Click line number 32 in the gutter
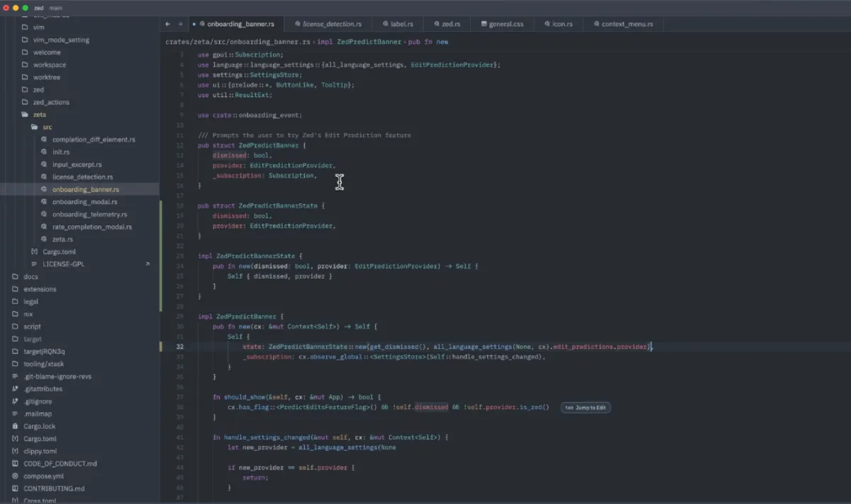 [180, 347]
